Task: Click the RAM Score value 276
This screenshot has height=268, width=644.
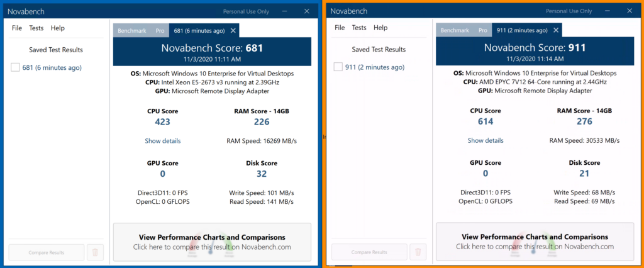Action: 584,121
